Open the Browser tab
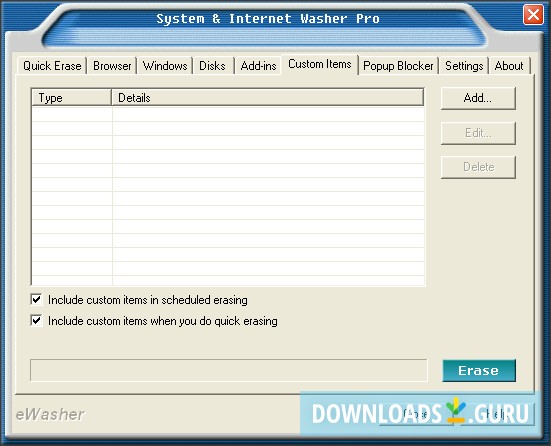The width and height of the screenshot is (551, 446). (112, 66)
